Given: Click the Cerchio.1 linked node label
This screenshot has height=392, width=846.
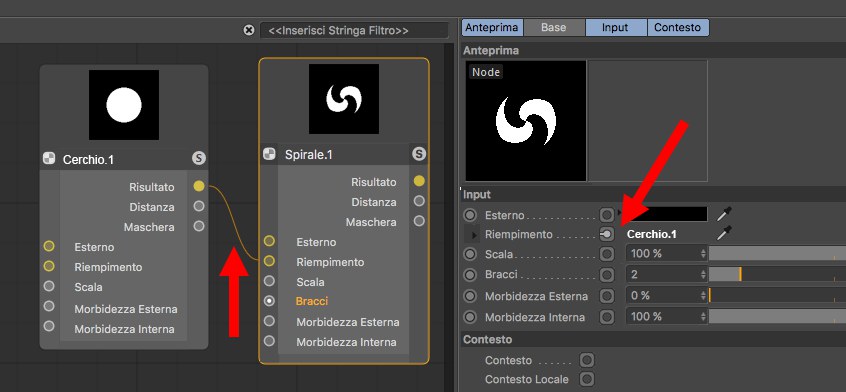Looking at the screenshot, I should coord(652,235).
